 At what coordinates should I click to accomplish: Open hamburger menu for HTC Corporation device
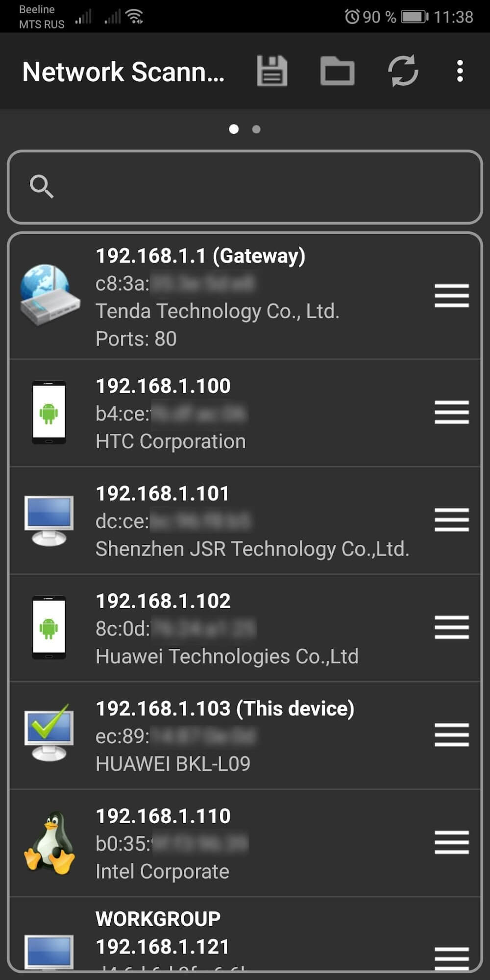(451, 412)
